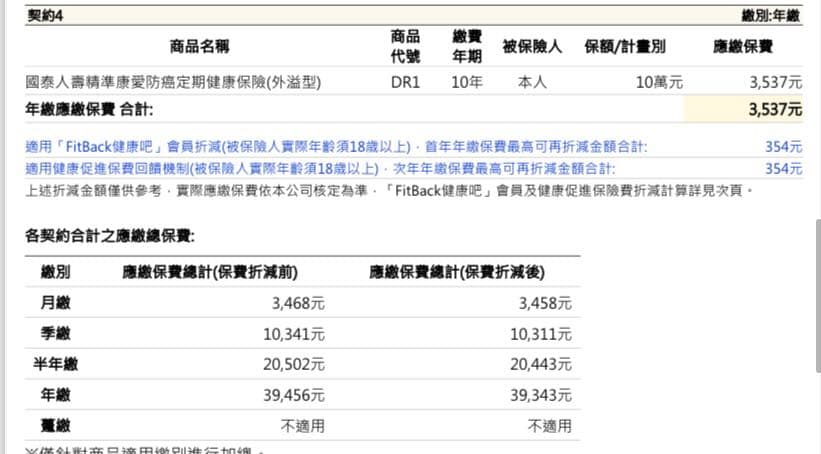The width and height of the screenshot is (821, 454).
Task: Click the highlighted 3,537元 annual total
Action: click(x=775, y=109)
